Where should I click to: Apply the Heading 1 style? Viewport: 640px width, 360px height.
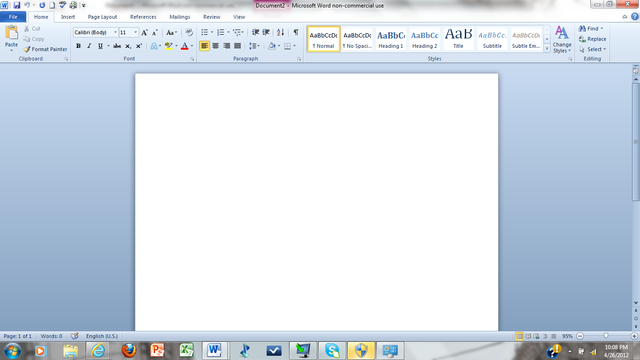coord(391,39)
